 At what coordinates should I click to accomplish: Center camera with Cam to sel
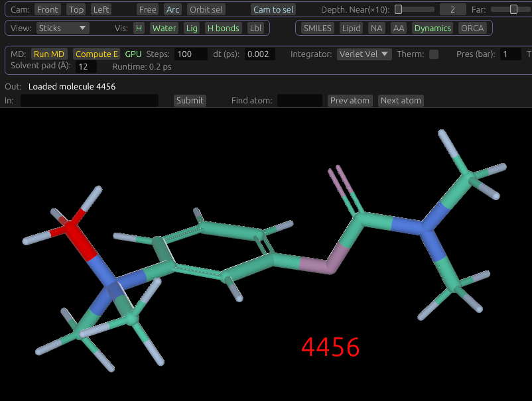[274, 10]
